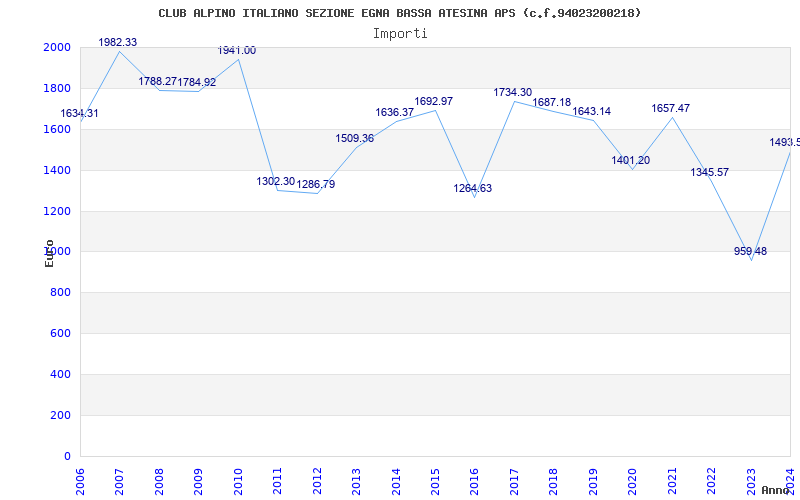The height and width of the screenshot is (500, 800).
Task: Click the chart title with c.f.94023200218
Action: click(x=399, y=13)
